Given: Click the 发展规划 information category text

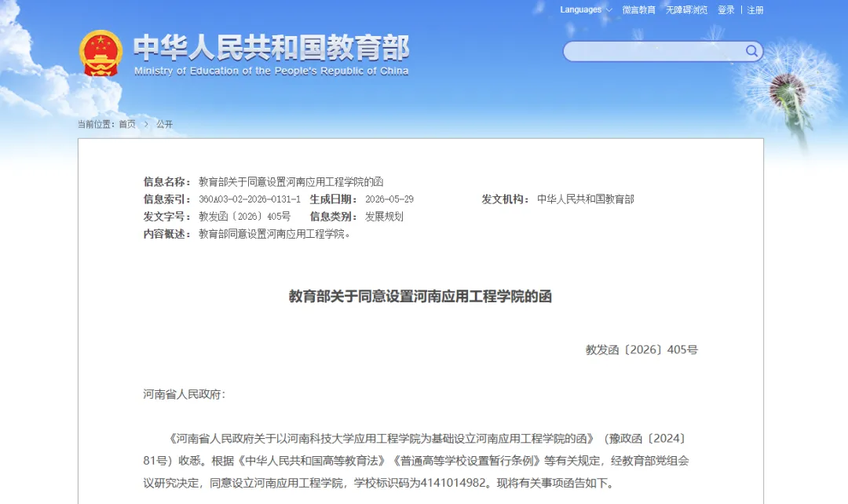Looking at the screenshot, I should (x=384, y=217).
